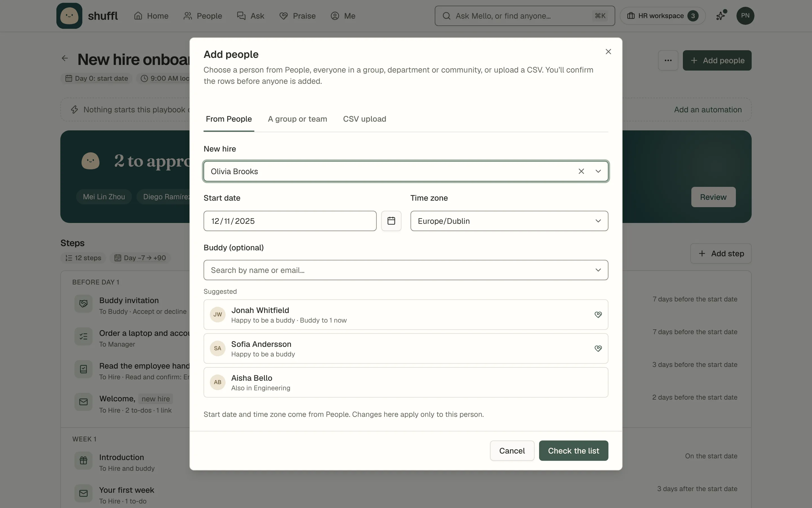Go to Home in top navigation

(x=151, y=16)
